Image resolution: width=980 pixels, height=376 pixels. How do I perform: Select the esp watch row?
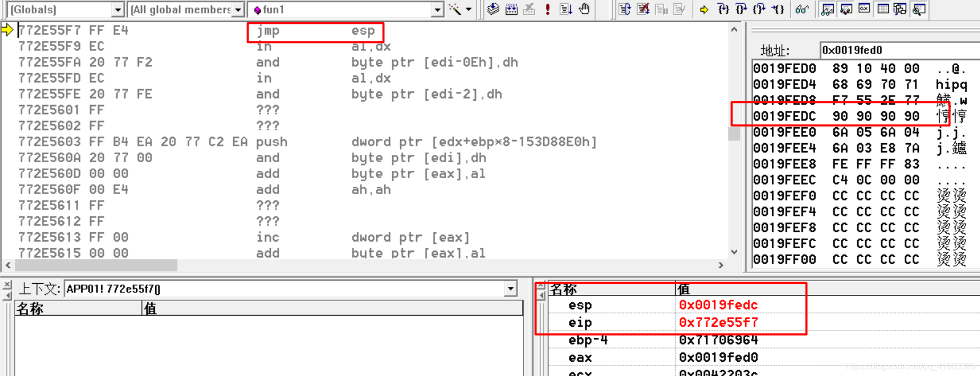click(763, 305)
